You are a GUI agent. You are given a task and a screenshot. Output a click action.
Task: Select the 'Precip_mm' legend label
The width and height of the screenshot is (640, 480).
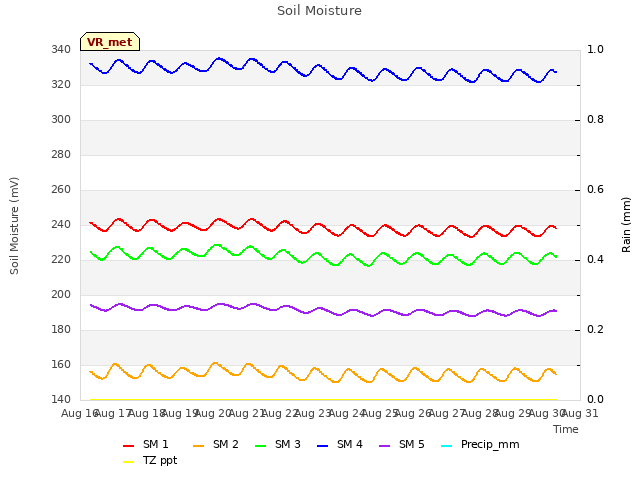490,444
